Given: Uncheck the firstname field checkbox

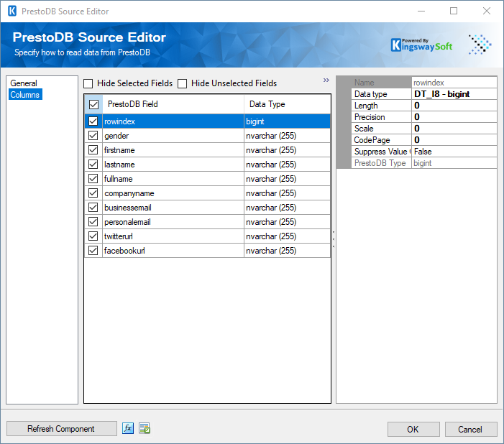Looking at the screenshot, I should coord(93,150).
